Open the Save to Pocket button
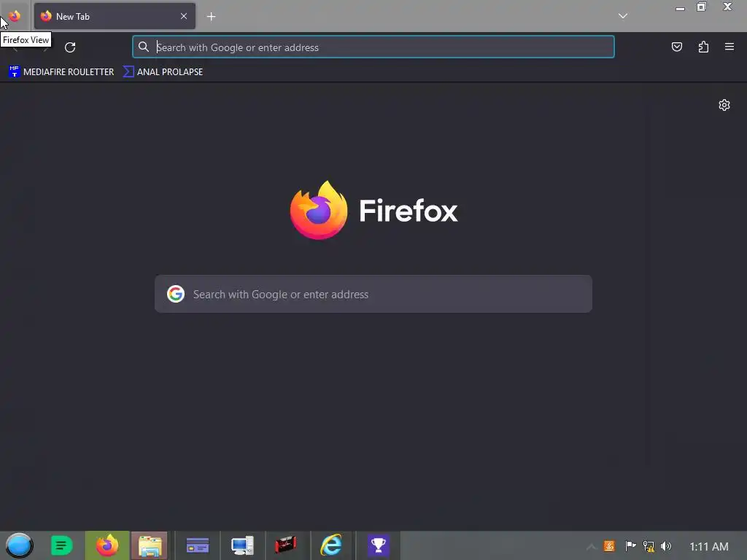This screenshot has width=747, height=560. click(x=677, y=47)
